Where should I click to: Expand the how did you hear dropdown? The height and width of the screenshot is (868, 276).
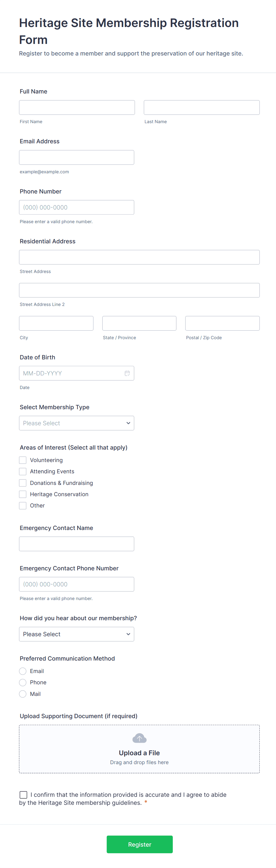point(77,634)
